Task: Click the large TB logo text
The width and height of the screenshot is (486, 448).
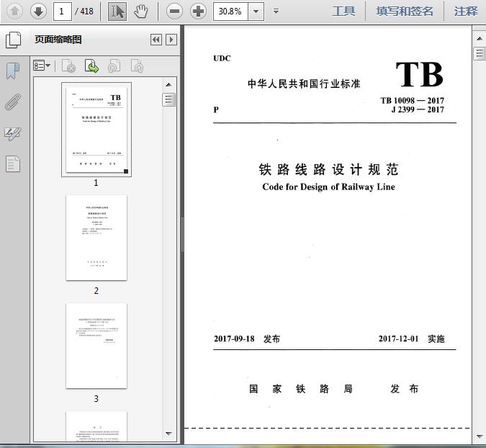Action: click(419, 75)
